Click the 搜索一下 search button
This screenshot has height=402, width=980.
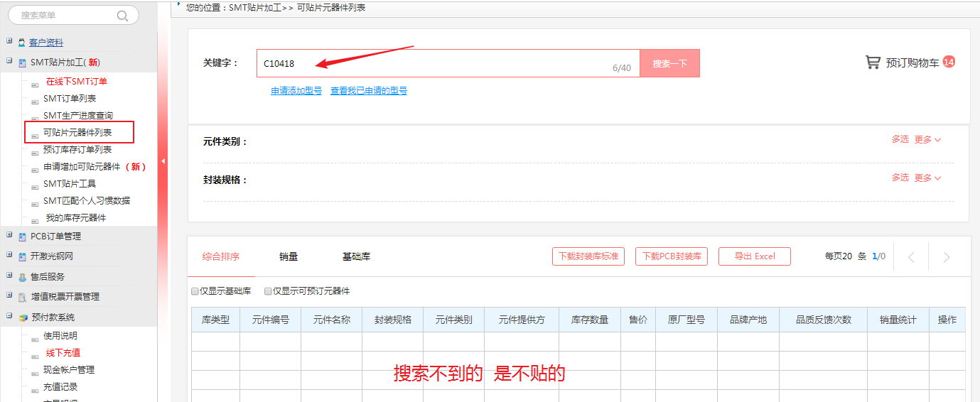pyautogui.click(x=669, y=63)
